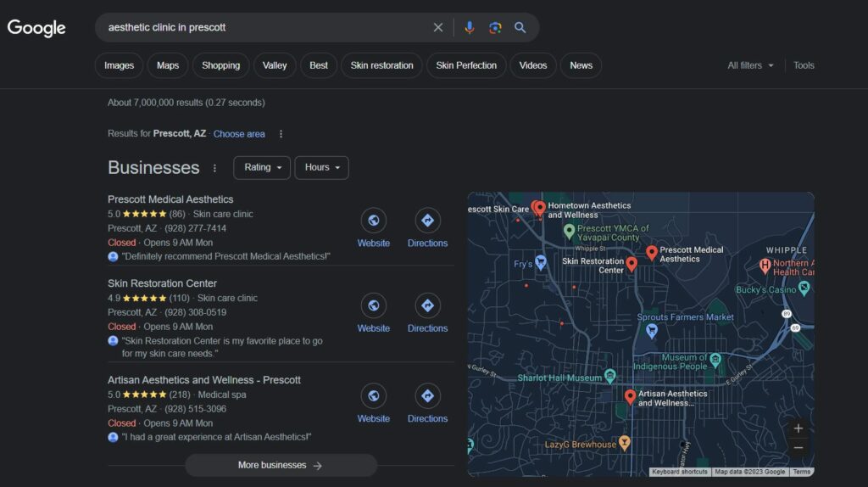Open the map's Keyboard shortcuts link
868x487 pixels.
(x=679, y=472)
